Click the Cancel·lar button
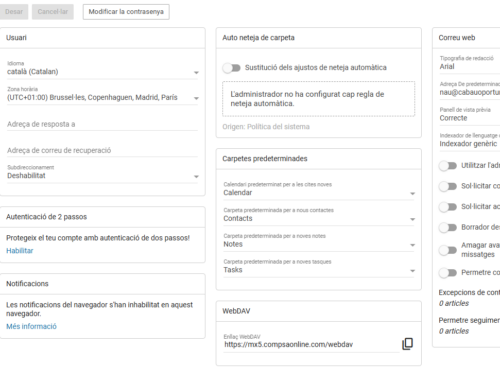This screenshot has height=383, width=500. point(53,12)
